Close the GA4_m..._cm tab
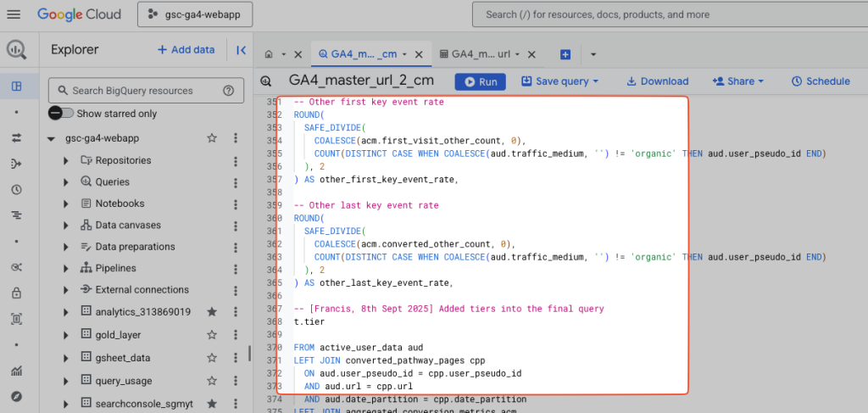868x413 pixels. pyautogui.click(x=419, y=54)
